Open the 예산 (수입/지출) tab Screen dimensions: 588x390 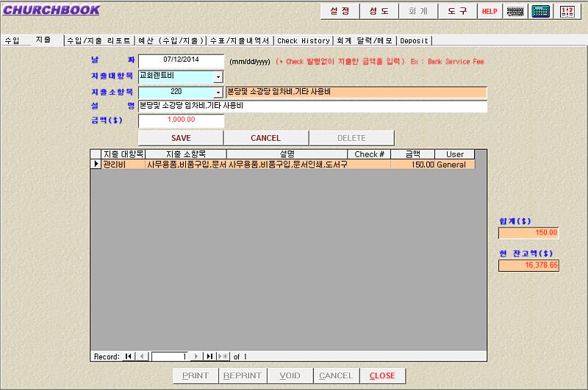171,40
